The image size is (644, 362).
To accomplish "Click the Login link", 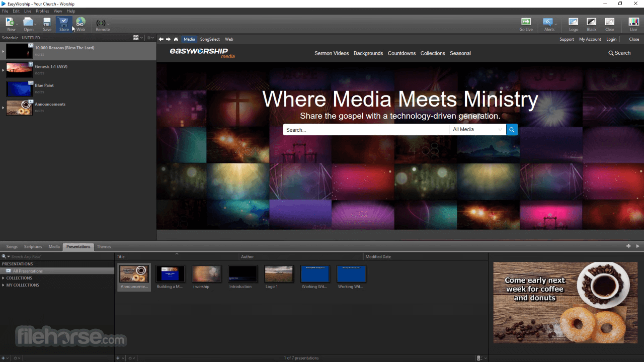I will [x=611, y=39].
